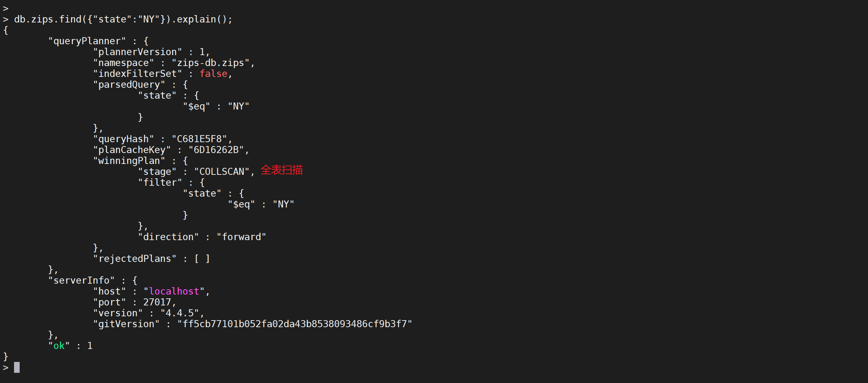Select the "COLLSCAN" stage value

click(222, 172)
